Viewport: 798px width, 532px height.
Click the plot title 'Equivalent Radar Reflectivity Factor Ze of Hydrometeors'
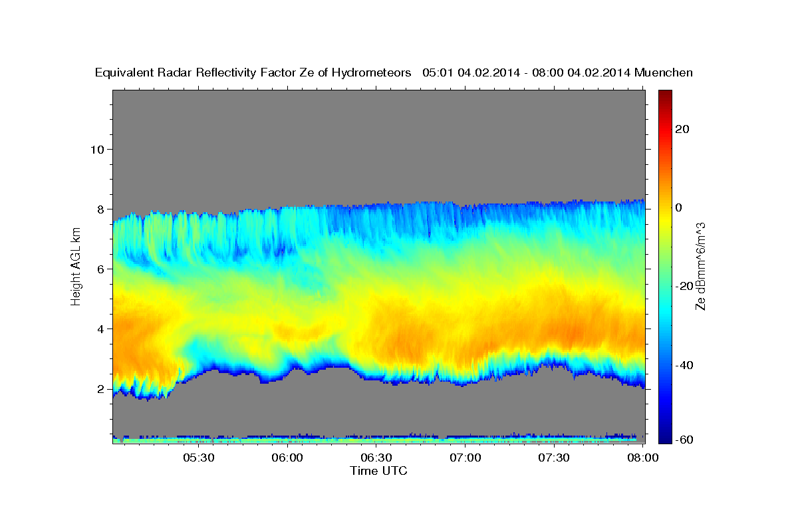[x=253, y=72]
